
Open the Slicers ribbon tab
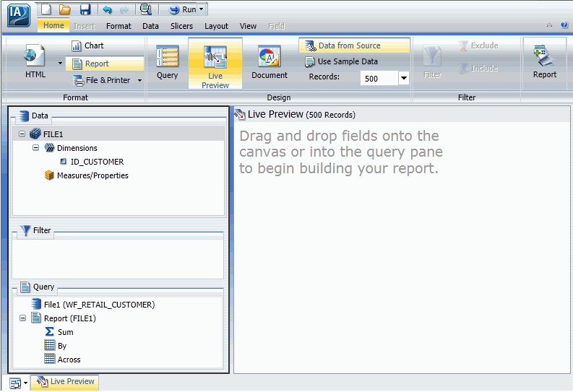(181, 26)
